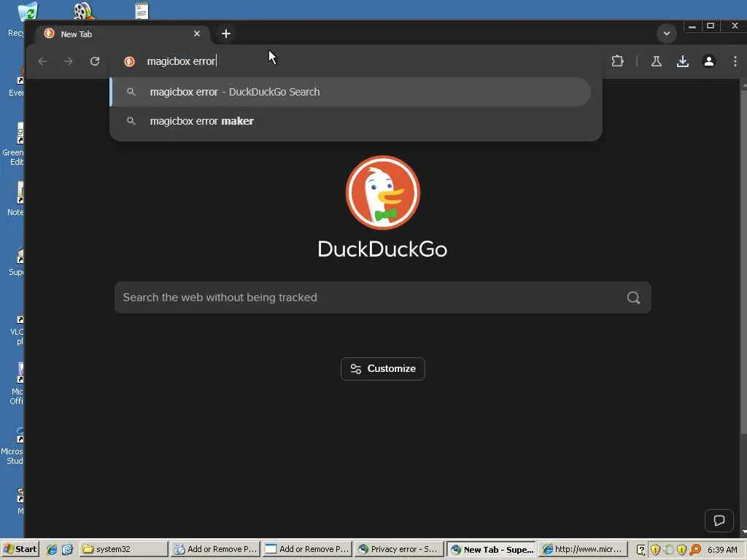Select the notepad document desktop icon at top
Viewport: 747px width, 560px height.
[x=142, y=10]
